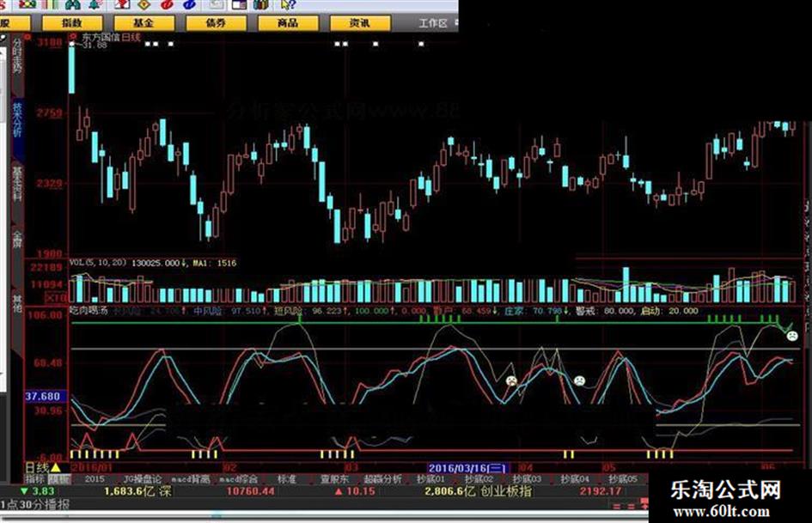Select the 超赢分析 indicator tab
The height and width of the screenshot is (523, 812).
(382, 479)
